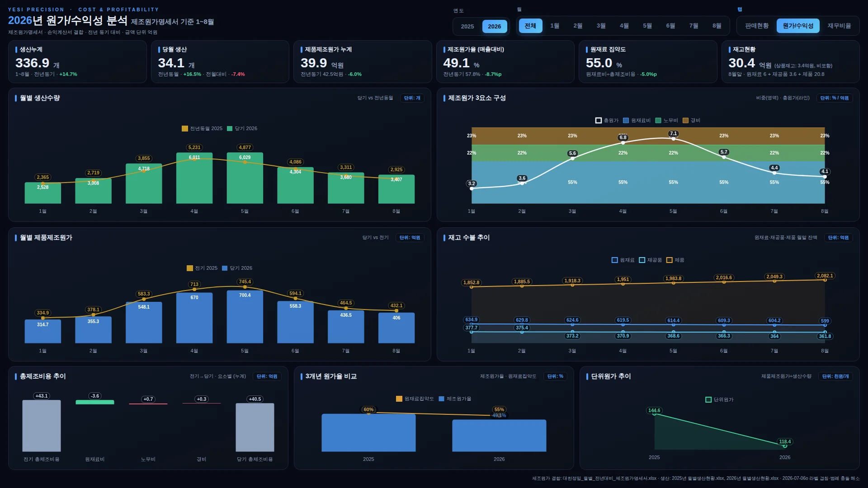Filter by 6월 month
868x488 pixels.
pos(670,26)
